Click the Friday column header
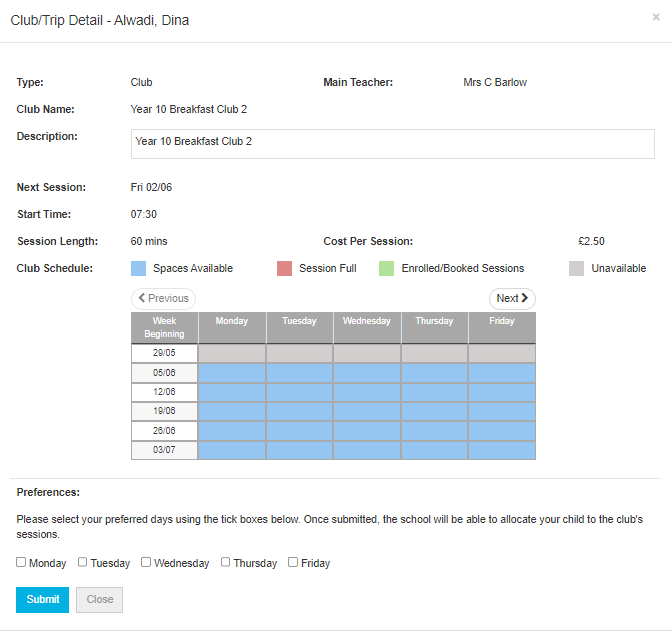The height and width of the screenshot is (631, 672). [502, 328]
